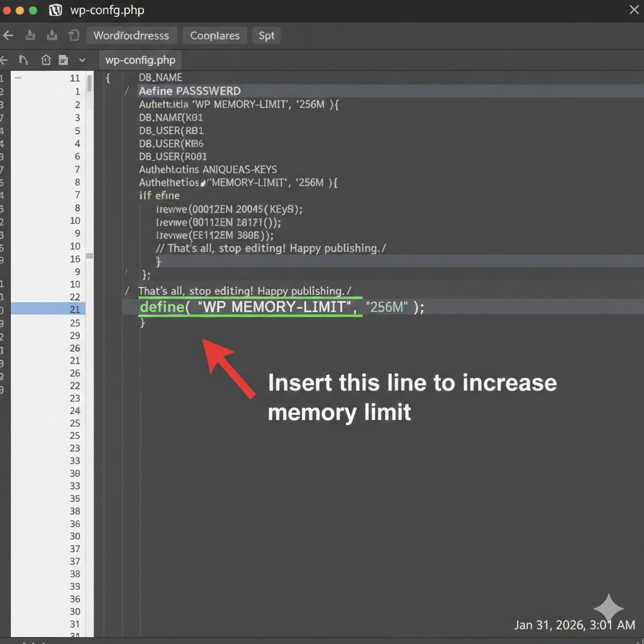644x644 pixels.
Task: Click the Spt button
Action: click(266, 35)
